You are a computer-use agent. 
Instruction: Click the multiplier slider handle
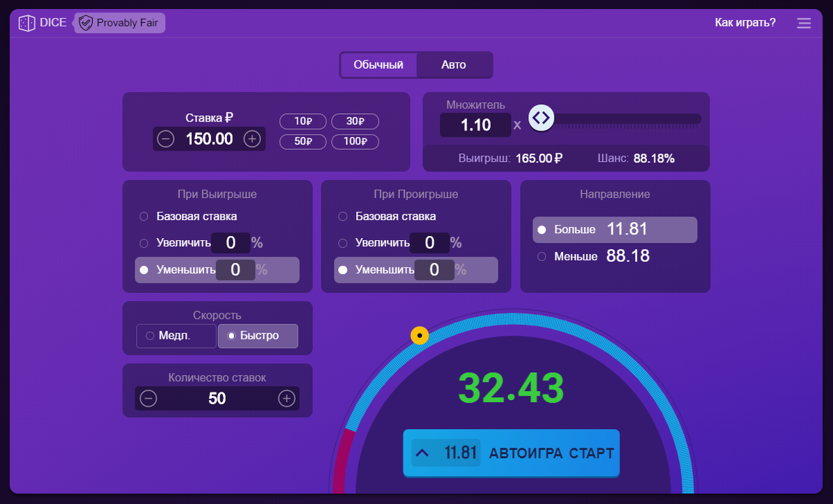point(541,118)
